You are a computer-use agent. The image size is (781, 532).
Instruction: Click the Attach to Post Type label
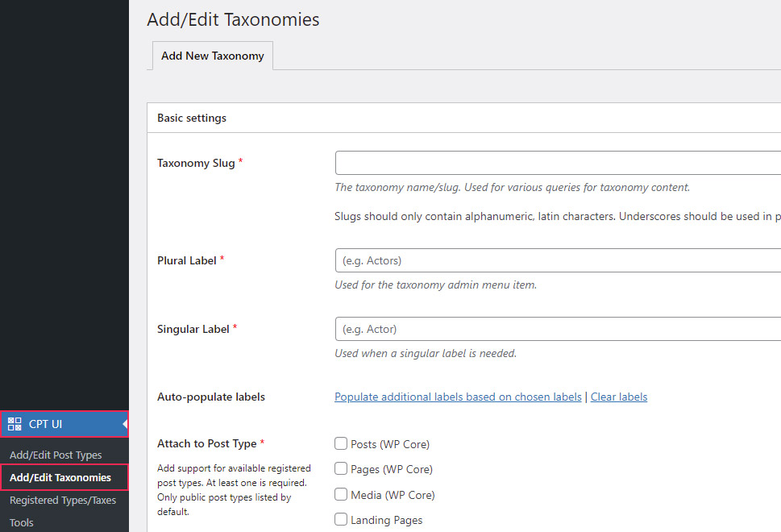(207, 443)
